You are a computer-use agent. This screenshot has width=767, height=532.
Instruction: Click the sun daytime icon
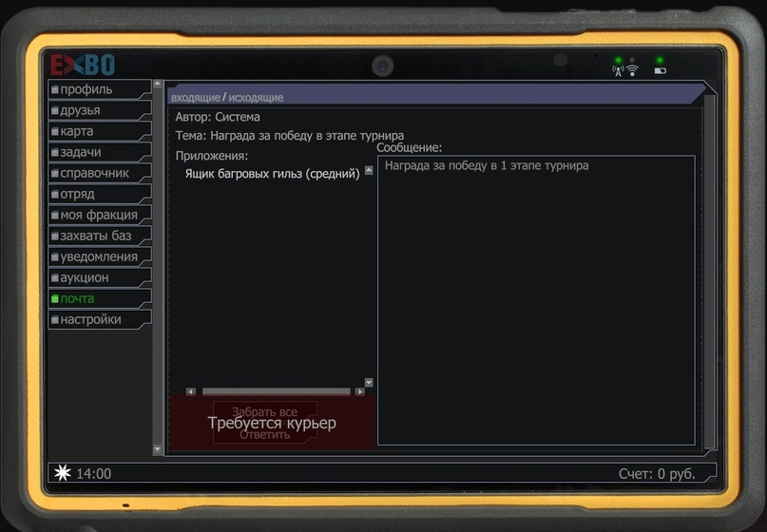(x=62, y=473)
